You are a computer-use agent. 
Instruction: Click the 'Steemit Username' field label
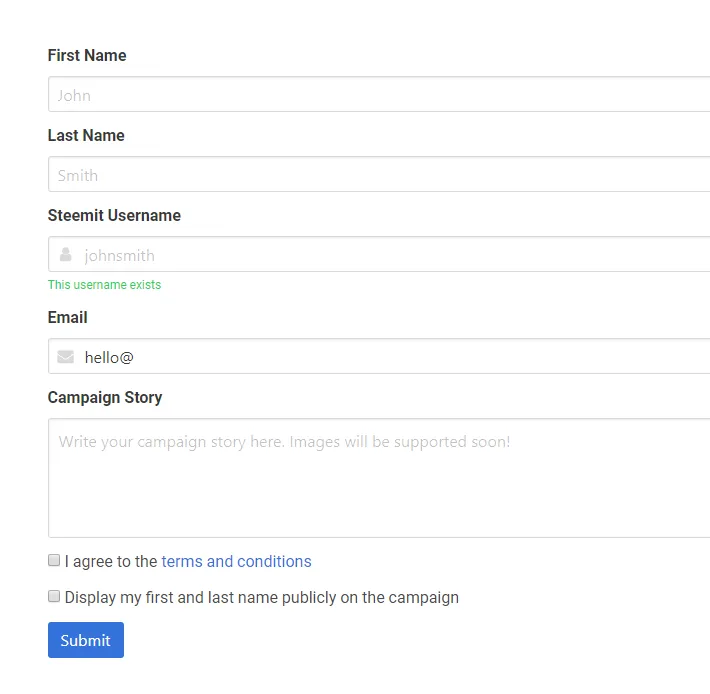[114, 215]
